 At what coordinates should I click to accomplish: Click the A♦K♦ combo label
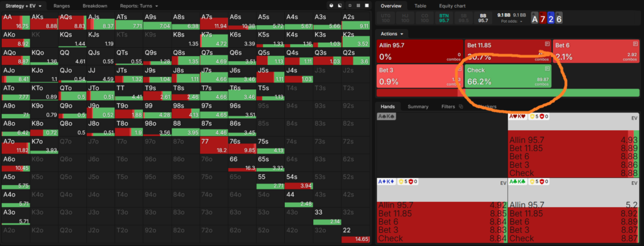[x=387, y=182]
